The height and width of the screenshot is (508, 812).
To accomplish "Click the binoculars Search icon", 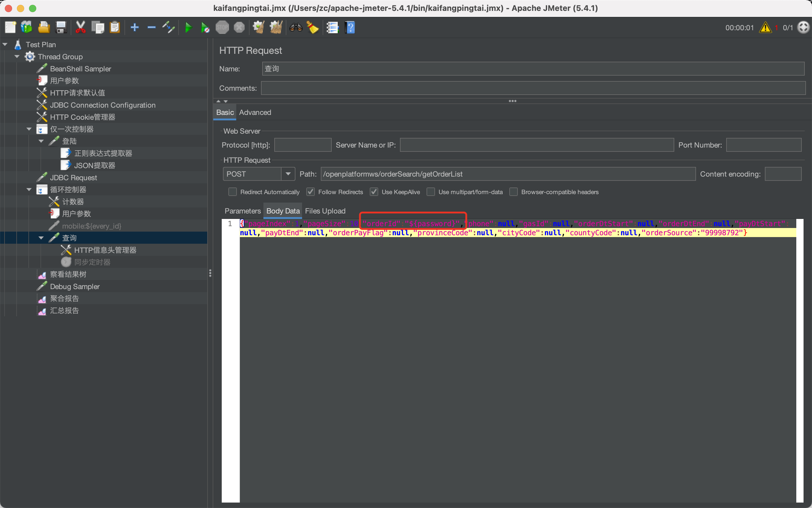I will 296,27.
